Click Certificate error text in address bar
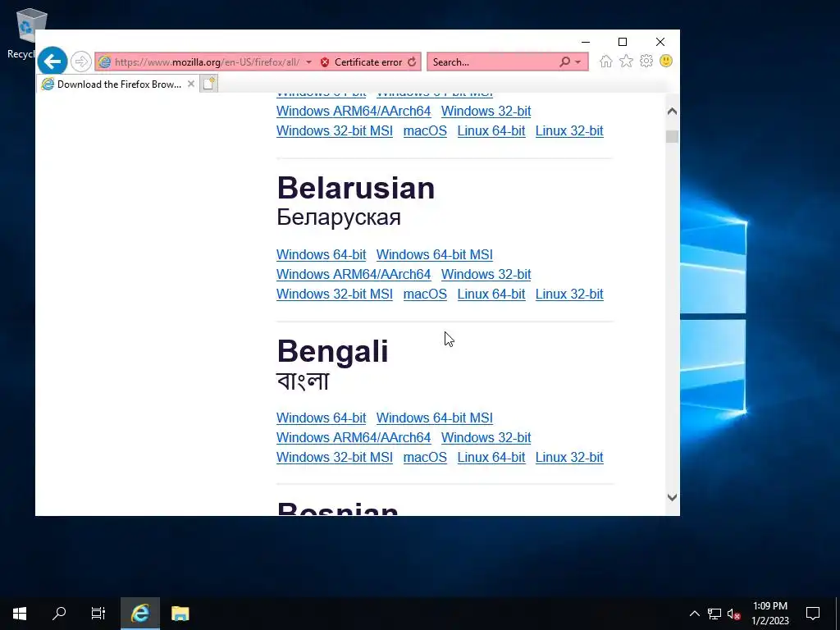 pos(368,62)
